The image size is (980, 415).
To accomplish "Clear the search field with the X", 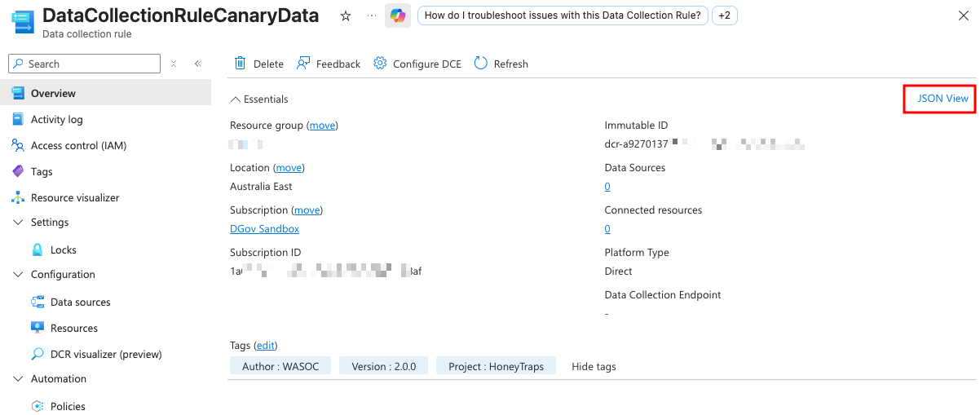I will [174, 64].
